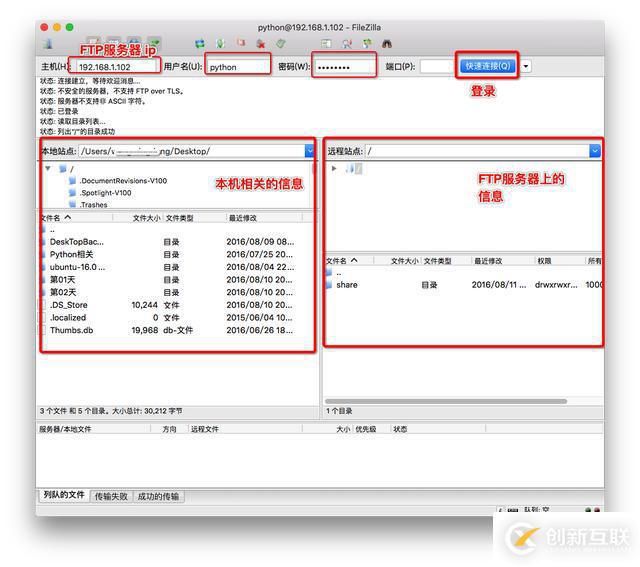Select the Python相关 folder row
The width and height of the screenshot is (640, 567).
click(x=178, y=254)
